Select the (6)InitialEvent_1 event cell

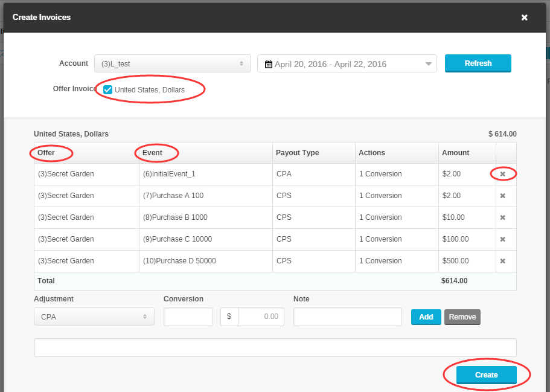click(206, 174)
